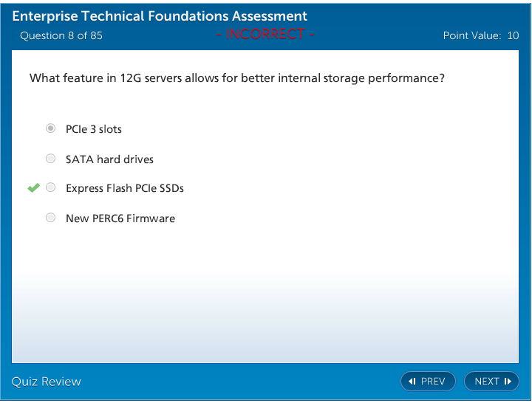Click the left arrow icon in PREV
The height and width of the screenshot is (403, 532).
click(412, 382)
